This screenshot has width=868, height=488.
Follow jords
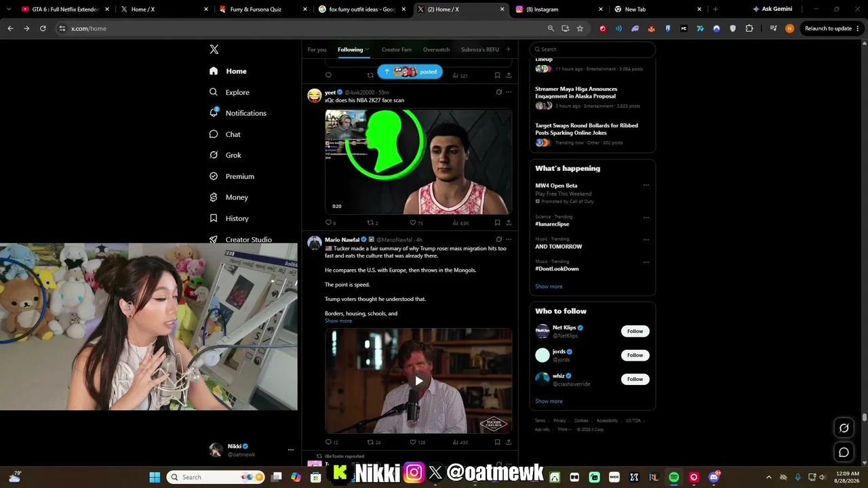click(x=635, y=355)
